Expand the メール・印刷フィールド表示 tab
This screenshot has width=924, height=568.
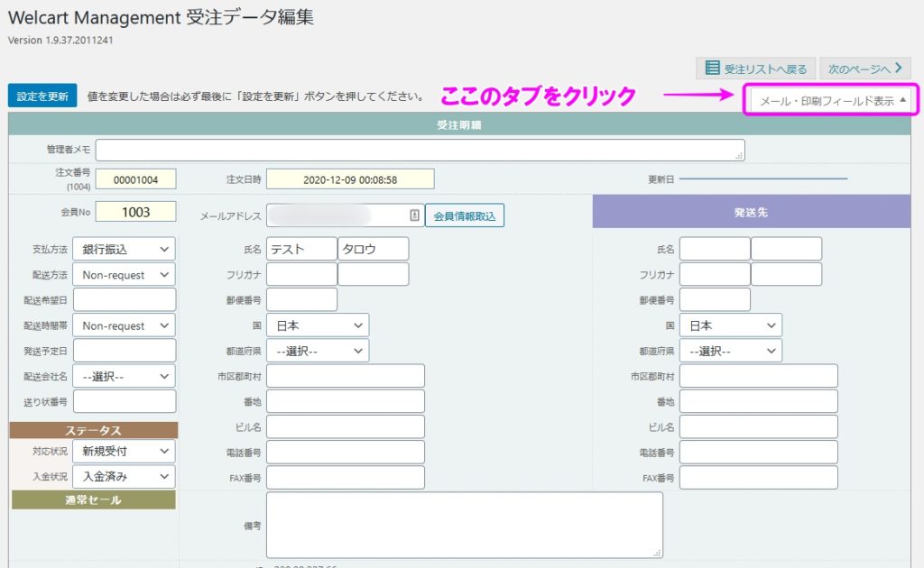click(831, 101)
